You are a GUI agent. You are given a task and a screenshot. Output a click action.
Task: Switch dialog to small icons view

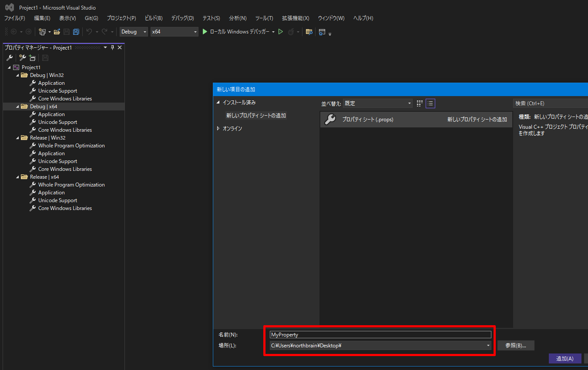[420, 103]
